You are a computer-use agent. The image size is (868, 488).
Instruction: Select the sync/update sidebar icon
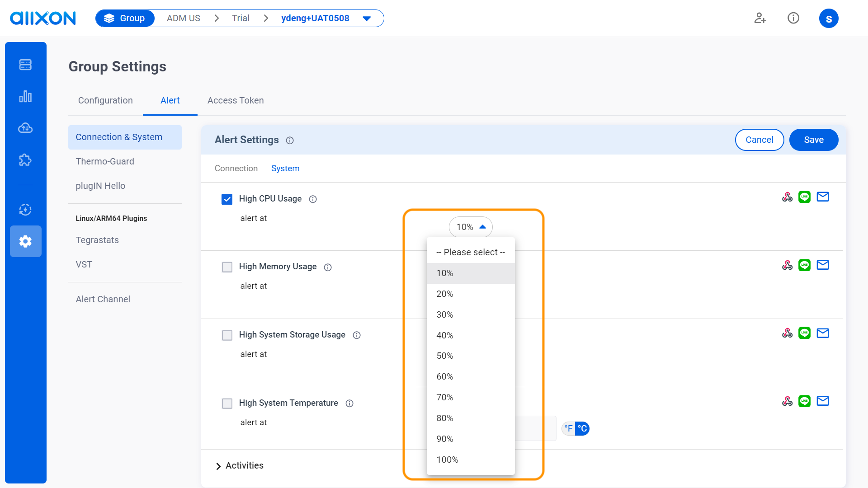25,210
